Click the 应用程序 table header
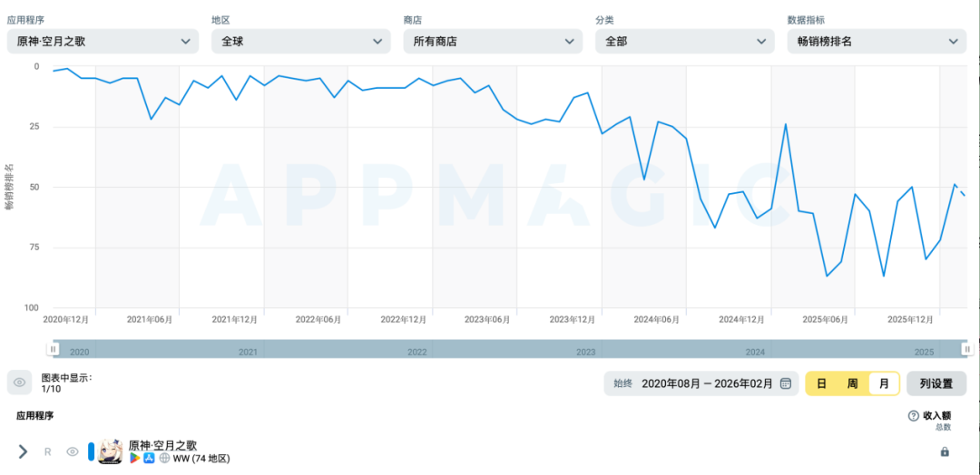Image resolution: width=980 pixels, height=475 pixels. point(35,416)
